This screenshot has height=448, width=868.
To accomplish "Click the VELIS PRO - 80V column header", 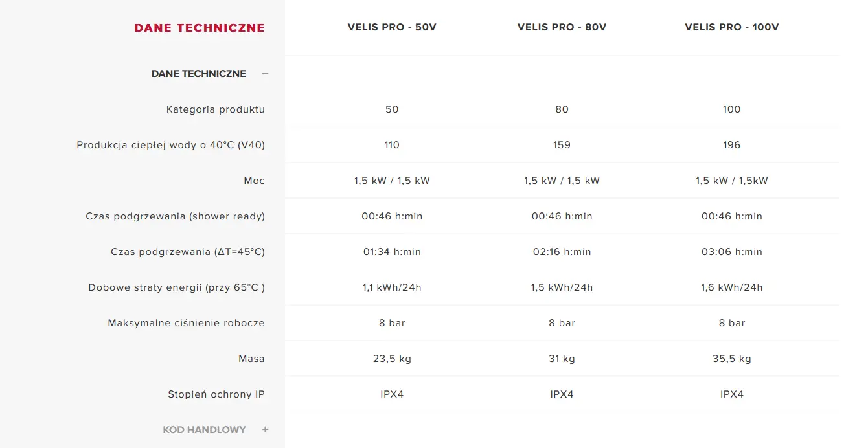I will coord(562,27).
